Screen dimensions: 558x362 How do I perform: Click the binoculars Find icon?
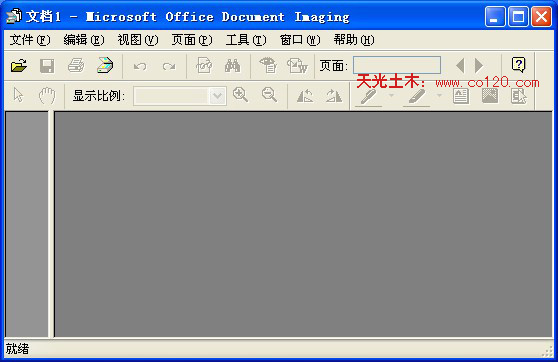[232, 66]
